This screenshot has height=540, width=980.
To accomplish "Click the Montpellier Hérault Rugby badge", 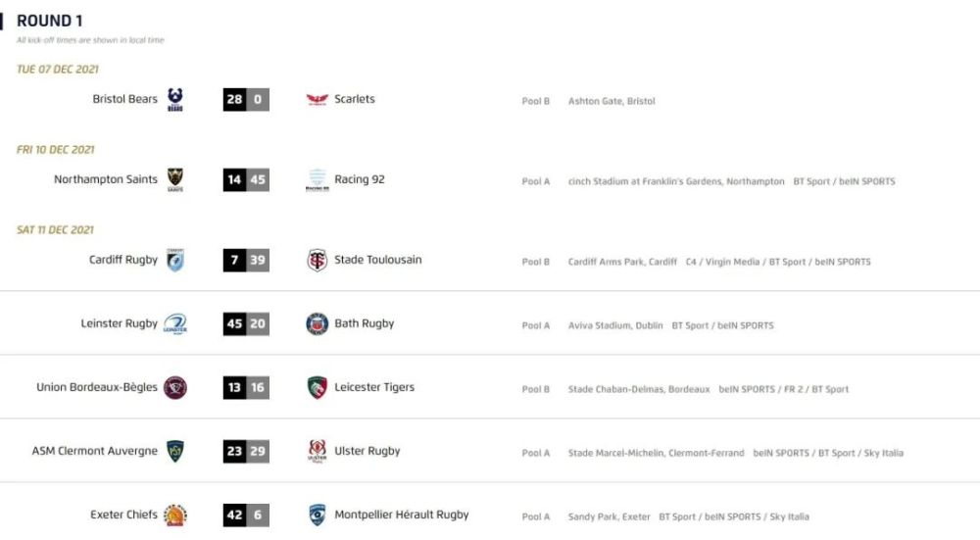I will pos(317,515).
